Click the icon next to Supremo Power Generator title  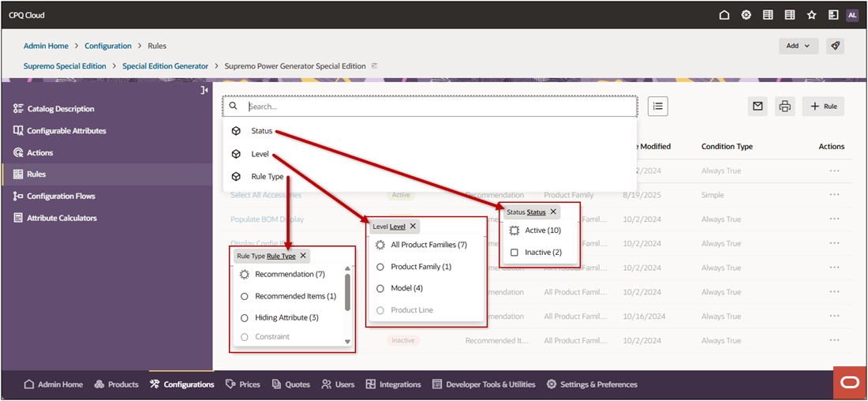coord(374,66)
